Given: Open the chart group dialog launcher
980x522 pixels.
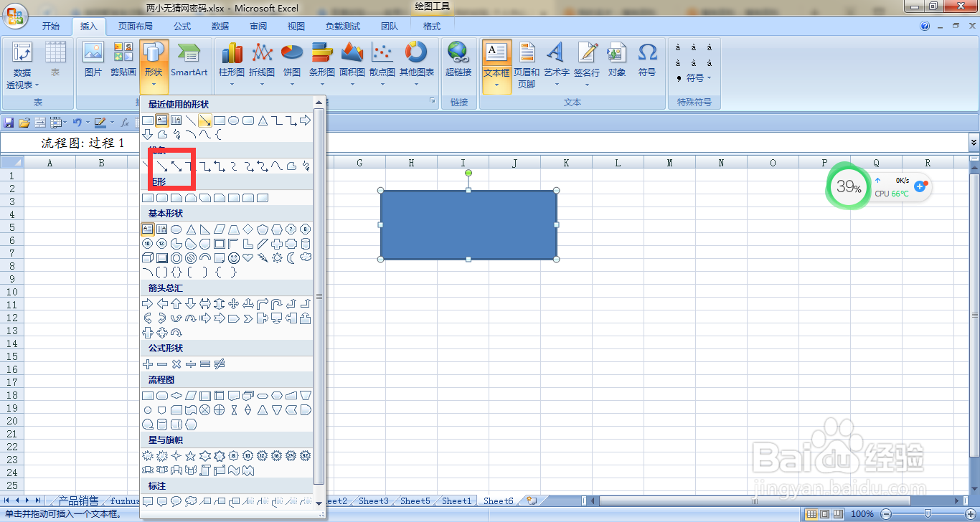Looking at the screenshot, I should click(x=433, y=103).
